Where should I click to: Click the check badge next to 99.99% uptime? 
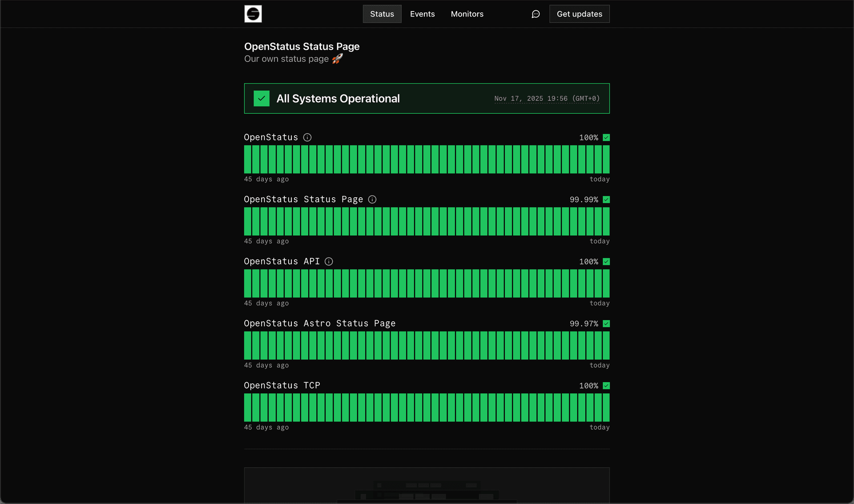click(x=606, y=200)
